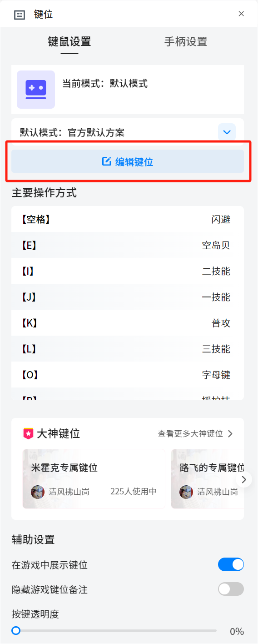Click the 按键透明度 slider handle

click(x=16, y=630)
